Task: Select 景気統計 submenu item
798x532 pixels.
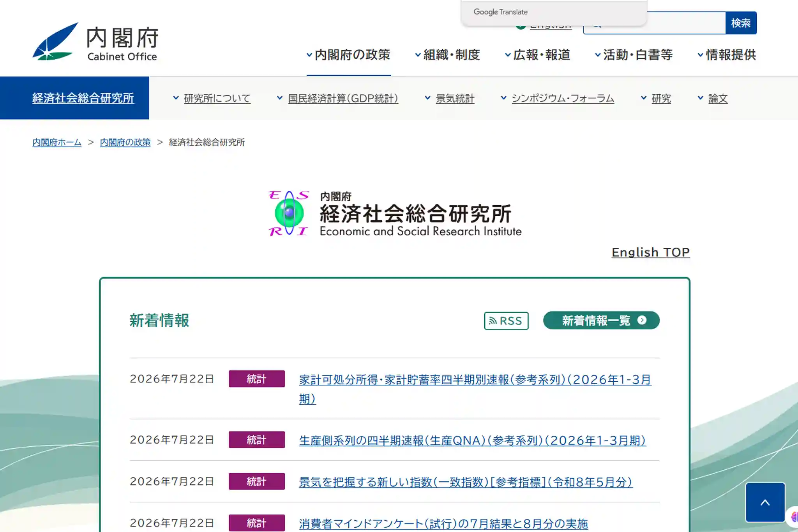Action: pos(455,99)
